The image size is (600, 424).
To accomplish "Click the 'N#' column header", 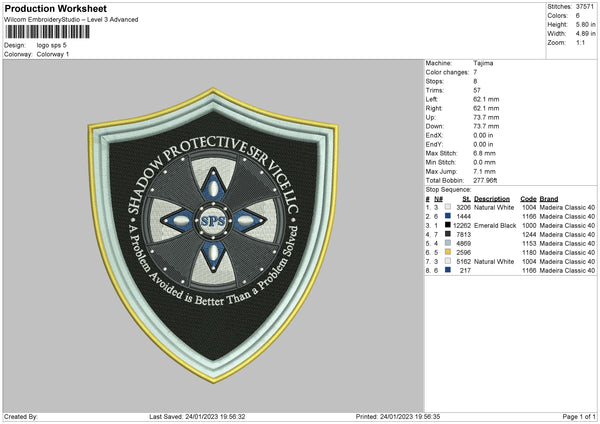I will tap(439, 199).
